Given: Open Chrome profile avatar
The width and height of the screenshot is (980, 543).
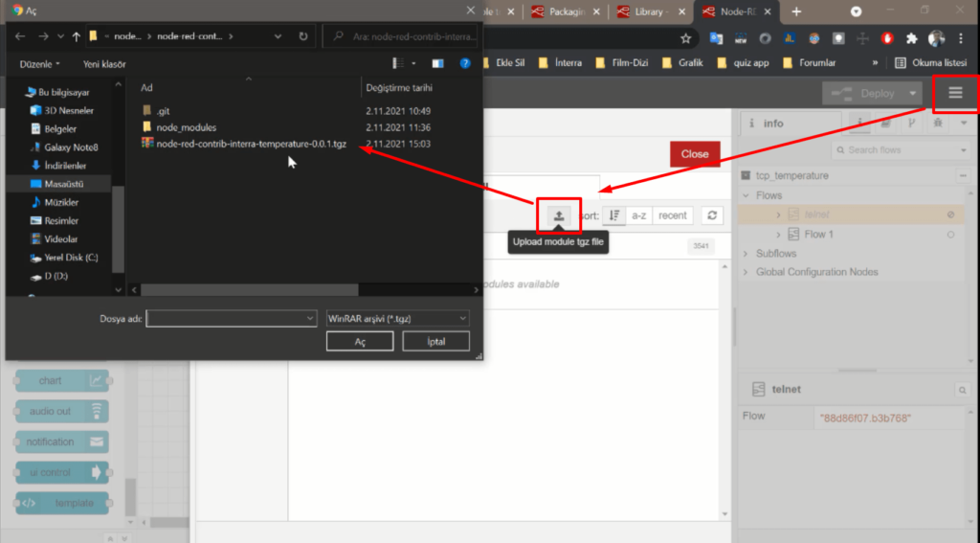Looking at the screenshot, I should [x=936, y=38].
